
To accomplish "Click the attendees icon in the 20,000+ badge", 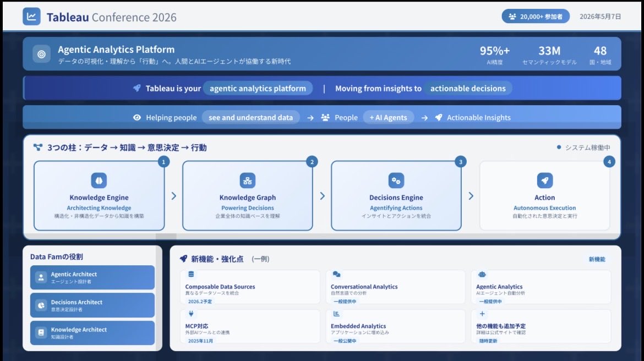I will click(x=512, y=17).
